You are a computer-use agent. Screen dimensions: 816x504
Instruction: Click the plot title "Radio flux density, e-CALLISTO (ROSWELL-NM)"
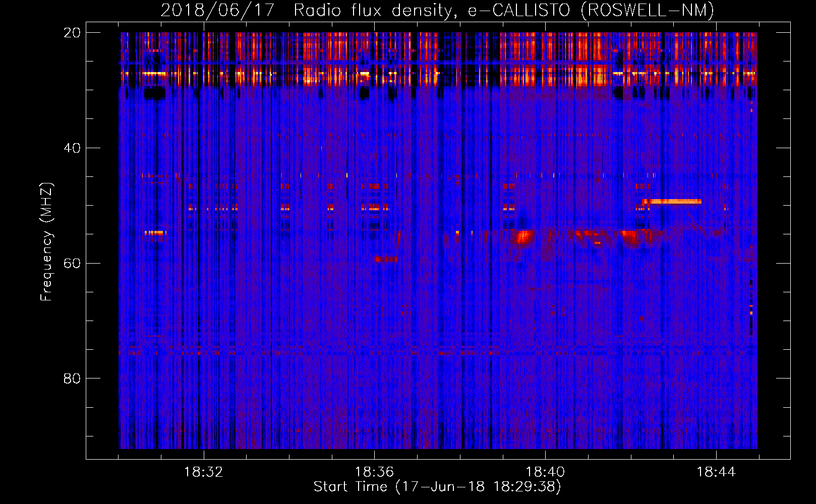coord(504,10)
